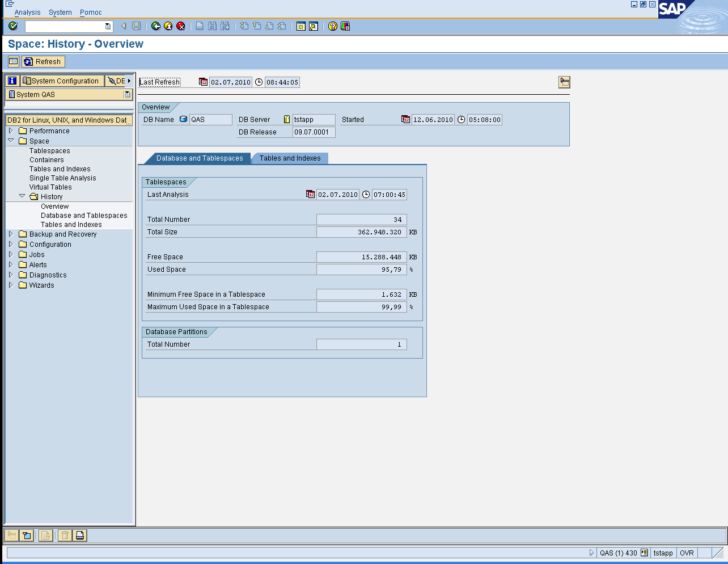The width and height of the screenshot is (728, 564).
Task: Expand the Diagnostics folder
Action: coord(11,275)
